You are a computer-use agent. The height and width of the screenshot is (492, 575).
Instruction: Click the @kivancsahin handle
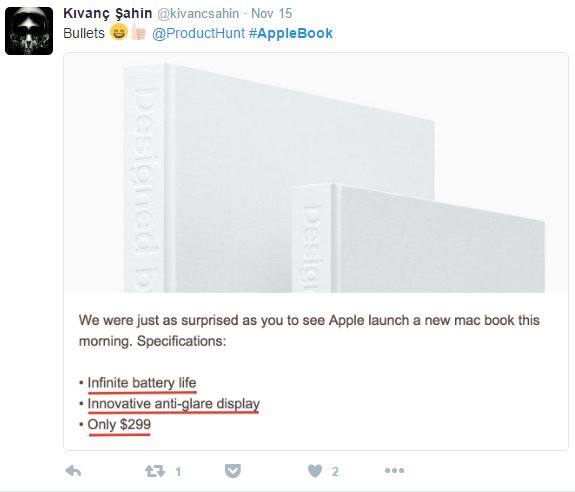(x=198, y=14)
